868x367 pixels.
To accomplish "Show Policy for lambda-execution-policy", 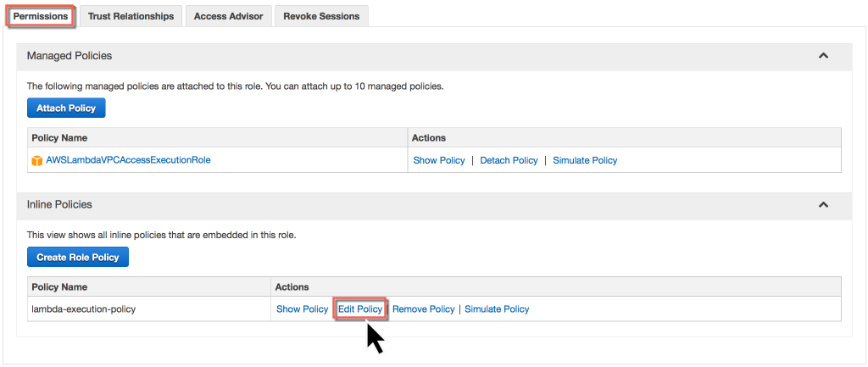I will pyautogui.click(x=303, y=309).
